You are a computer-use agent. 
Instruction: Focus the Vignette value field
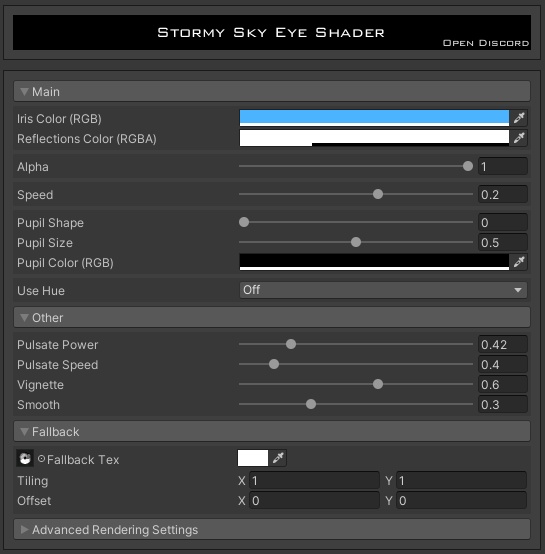[503, 384]
